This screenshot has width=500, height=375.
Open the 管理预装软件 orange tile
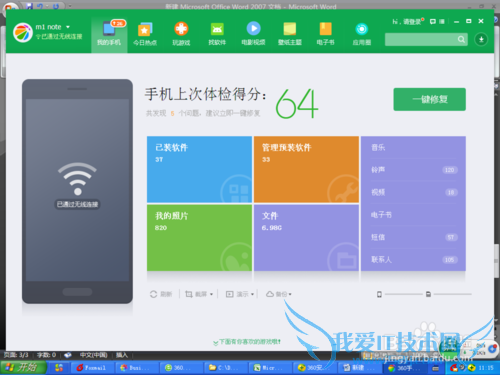(x=306, y=169)
